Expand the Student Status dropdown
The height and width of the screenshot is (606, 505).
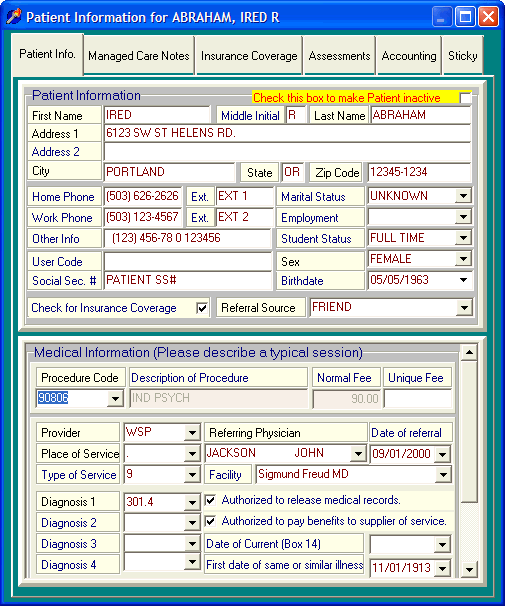coord(463,238)
